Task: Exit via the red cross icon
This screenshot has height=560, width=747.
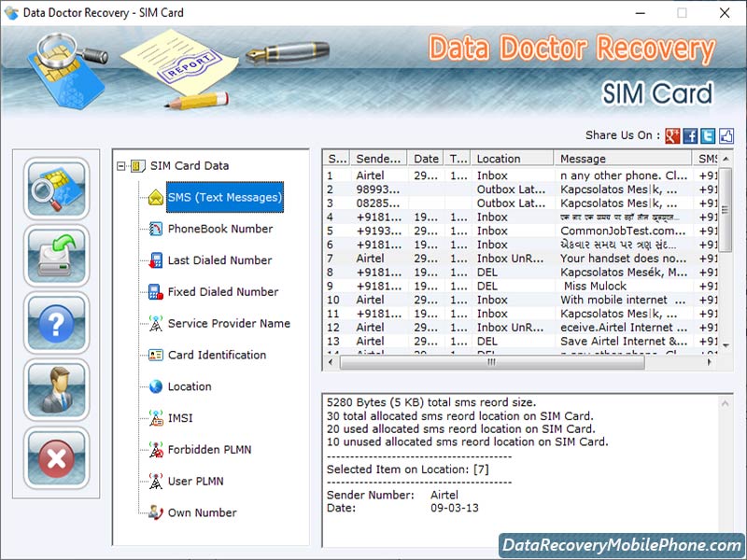Action: point(56,456)
